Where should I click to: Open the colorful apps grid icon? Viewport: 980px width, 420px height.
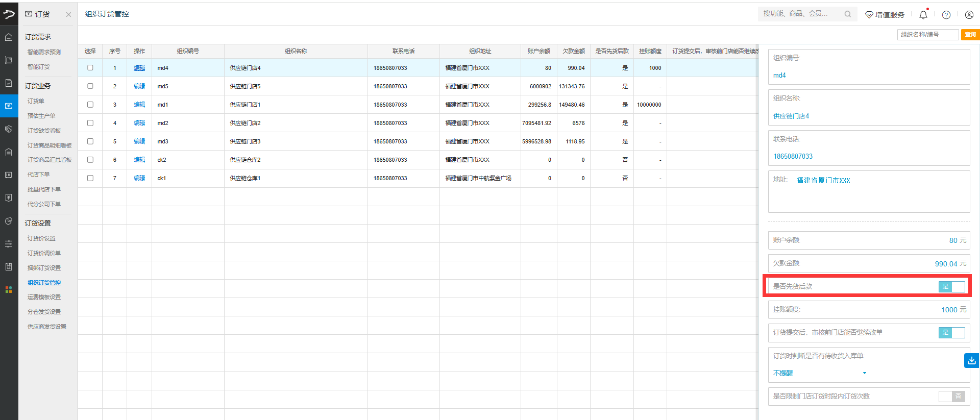[9, 289]
